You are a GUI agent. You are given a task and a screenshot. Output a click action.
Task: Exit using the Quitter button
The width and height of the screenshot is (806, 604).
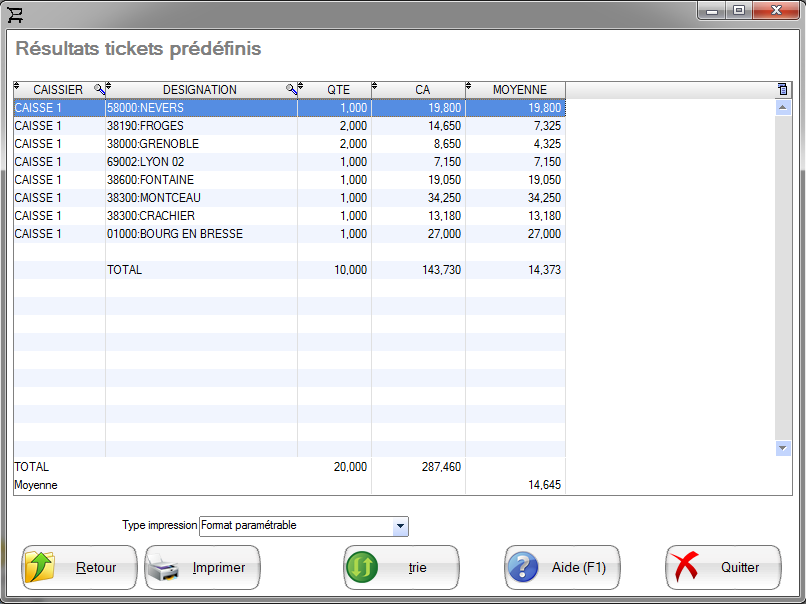723,568
